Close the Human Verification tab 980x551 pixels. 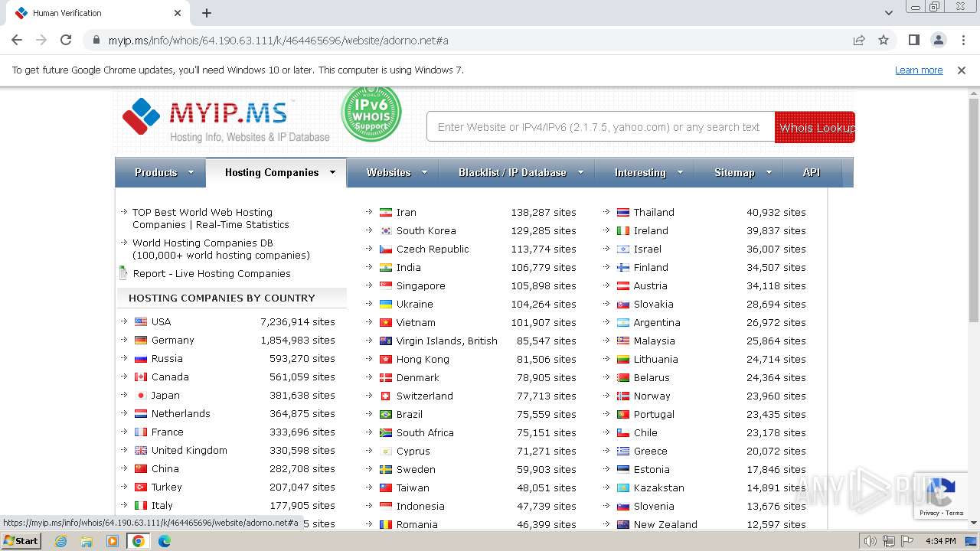178,13
